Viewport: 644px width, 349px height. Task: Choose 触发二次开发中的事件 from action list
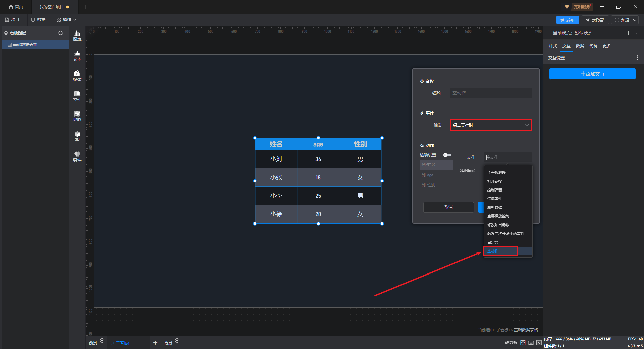pos(508,234)
